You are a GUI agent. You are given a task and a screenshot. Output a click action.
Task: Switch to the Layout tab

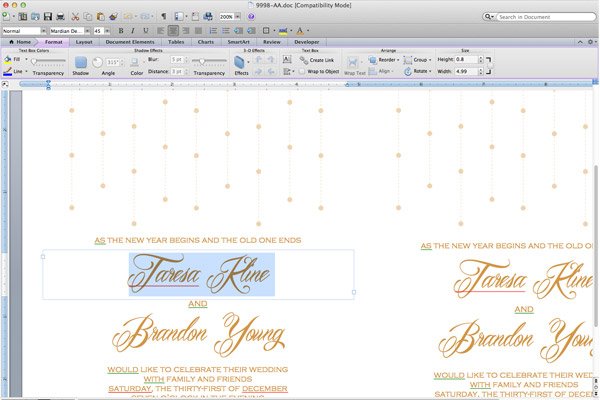[84, 43]
